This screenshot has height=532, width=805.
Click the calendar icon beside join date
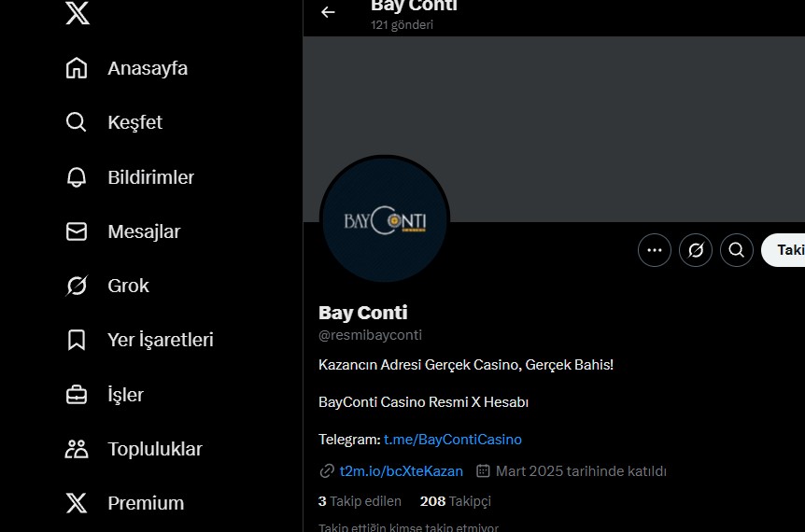483,471
